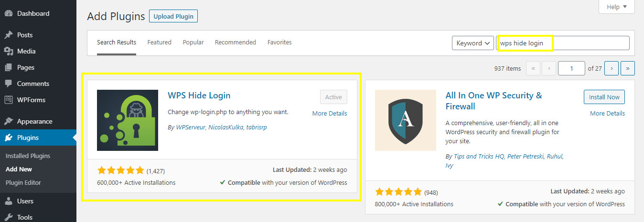Click the WPS Hide Login plugin thumbnail
Viewport: 644px width, 222px height.
(x=128, y=120)
